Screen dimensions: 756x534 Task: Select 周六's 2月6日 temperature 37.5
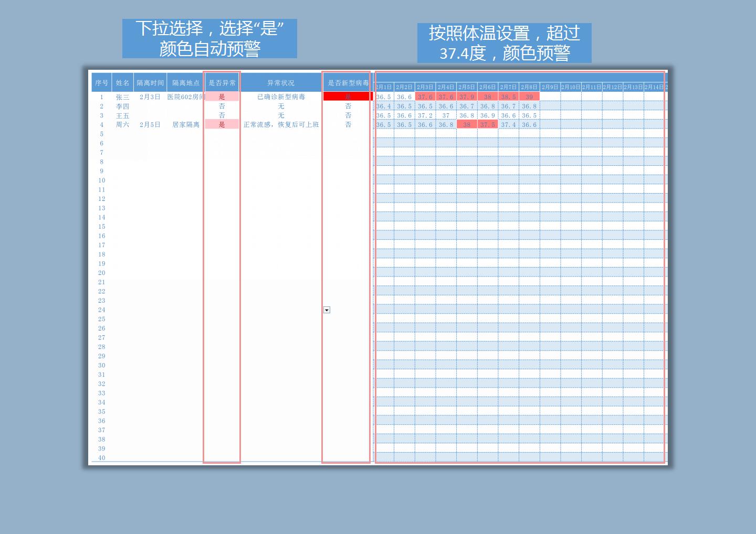(487, 125)
